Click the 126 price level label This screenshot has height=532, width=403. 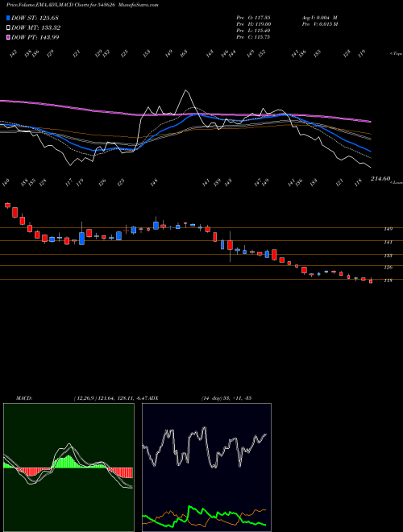388,268
